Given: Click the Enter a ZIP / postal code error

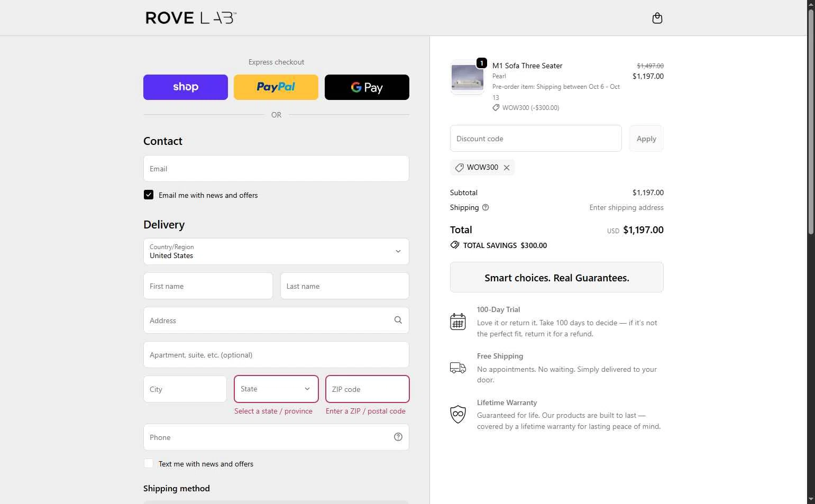Looking at the screenshot, I should [365, 411].
